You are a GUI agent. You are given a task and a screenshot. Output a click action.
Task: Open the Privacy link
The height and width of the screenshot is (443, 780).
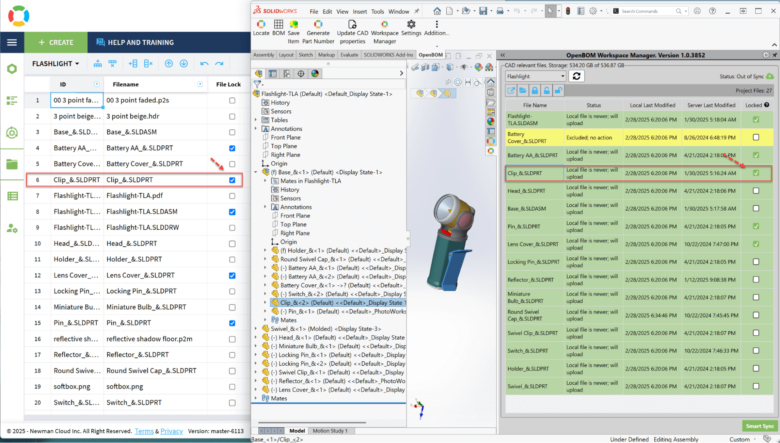pos(172,431)
